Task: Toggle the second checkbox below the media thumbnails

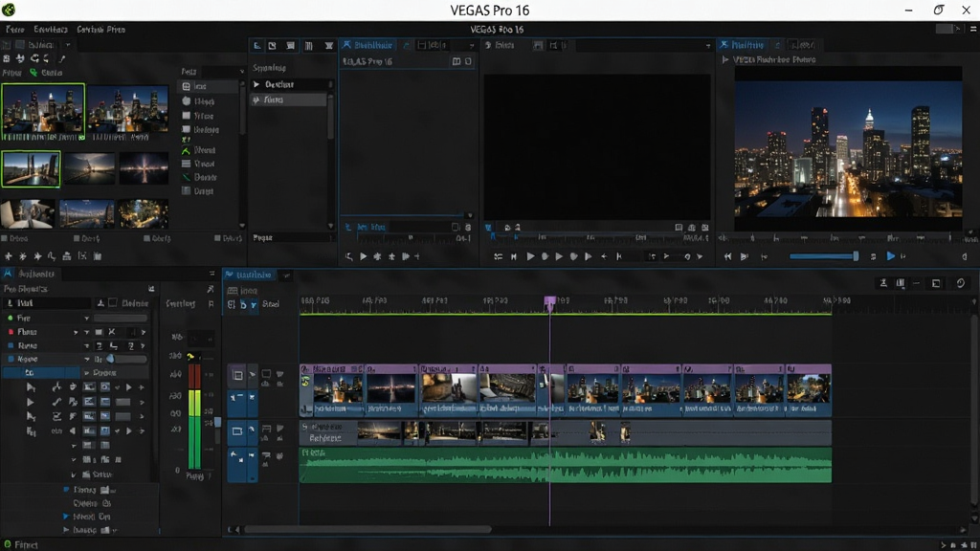Action: click(x=77, y=238)
